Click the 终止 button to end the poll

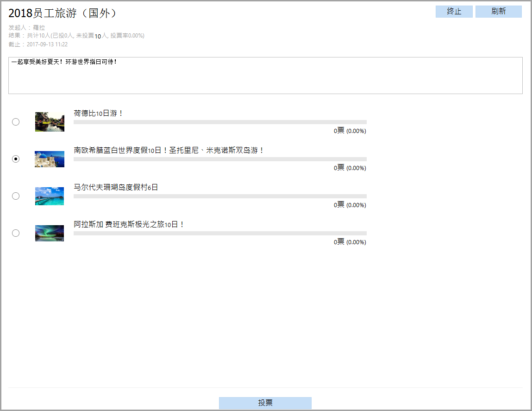point(454,12)
